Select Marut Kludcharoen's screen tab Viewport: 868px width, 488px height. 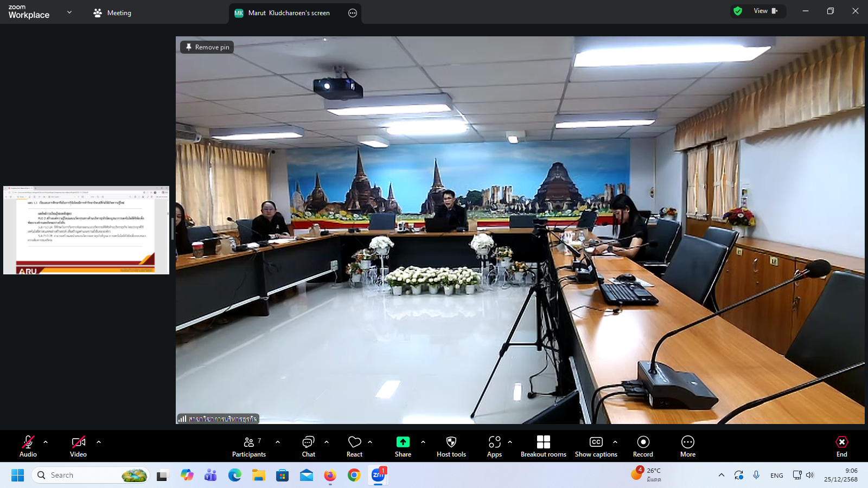coord(289,13)
